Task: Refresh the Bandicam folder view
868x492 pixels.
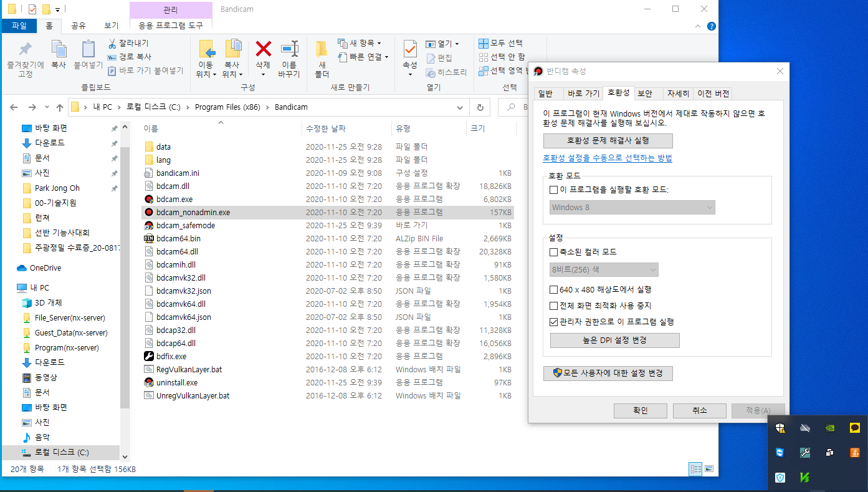Action: tap(480, 107)
